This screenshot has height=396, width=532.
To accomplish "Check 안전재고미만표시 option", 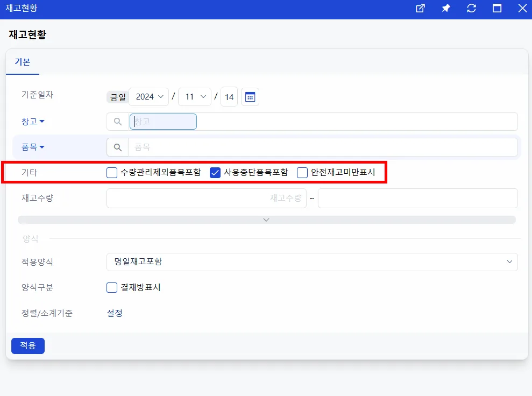I will [x=302, y=173].
